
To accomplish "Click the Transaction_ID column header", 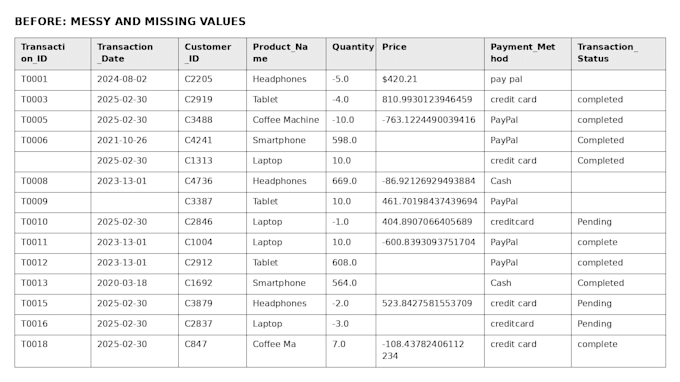I will click(53, 53).
